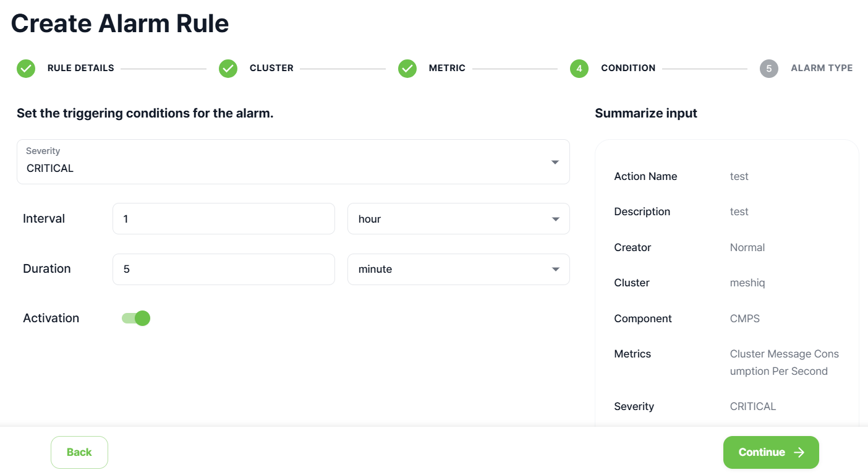Click the step 4 Condition circle icon
868x475 pixels.
[579, 69]
